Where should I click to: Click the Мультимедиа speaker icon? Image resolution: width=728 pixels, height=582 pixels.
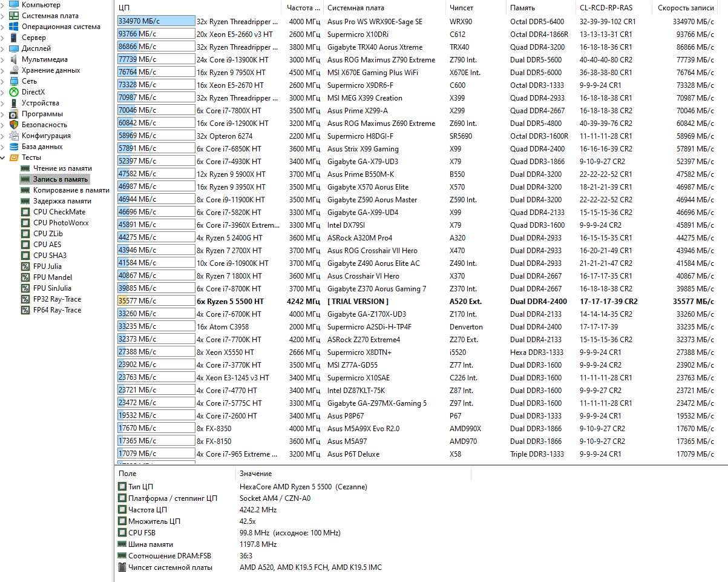(13, 59)
